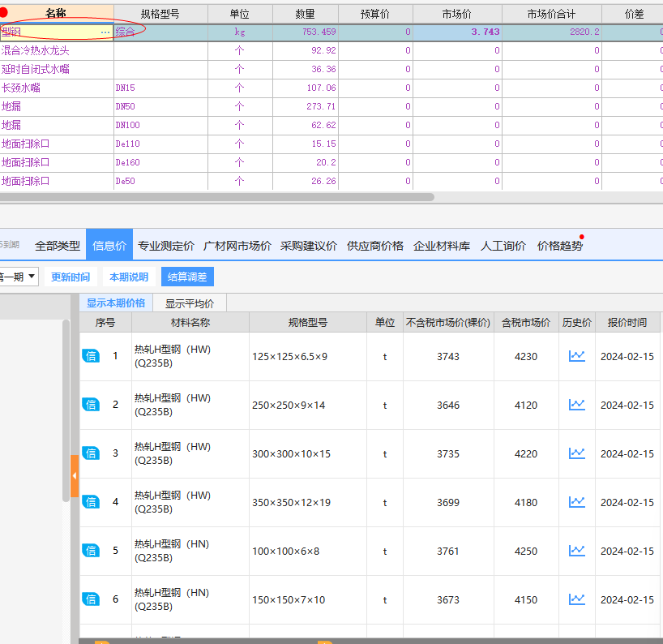Click the 2820.2 market total cell
Image resolution: width=663 pixels, height=644 pixels.
tap(552, 32)
